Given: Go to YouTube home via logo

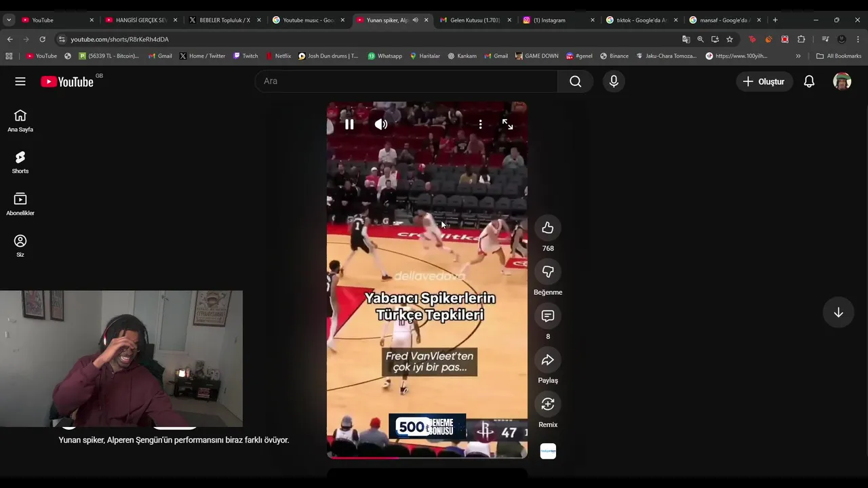Looking at the screenshot, I should tap(67, 81).
